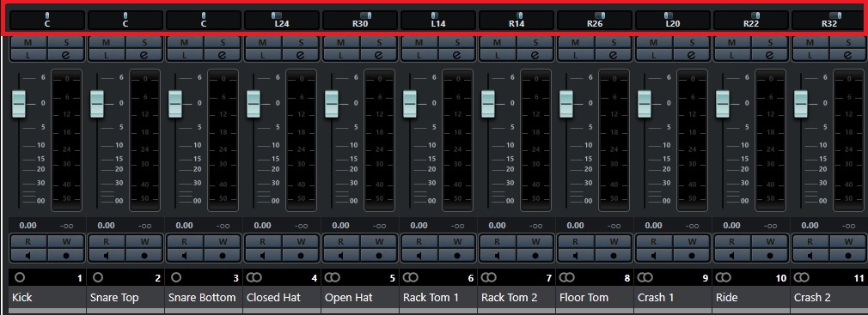Mute the Open Hat channel
868x315 pixels.
341,43
